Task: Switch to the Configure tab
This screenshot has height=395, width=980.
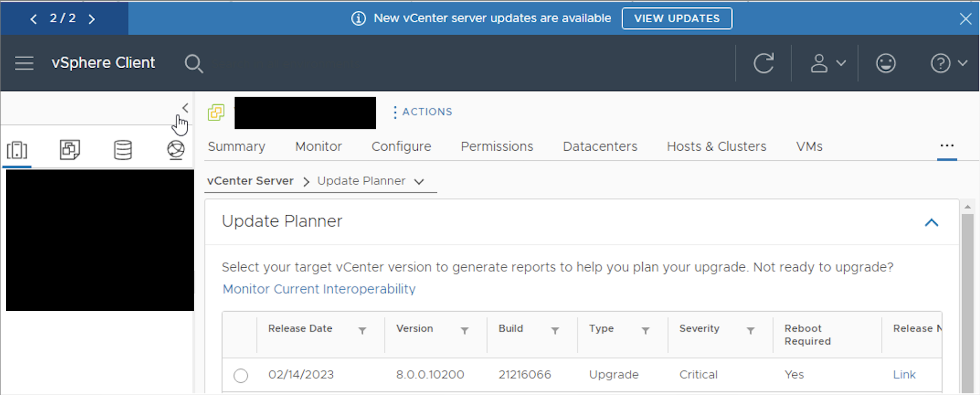Action: tap(401, 147)
